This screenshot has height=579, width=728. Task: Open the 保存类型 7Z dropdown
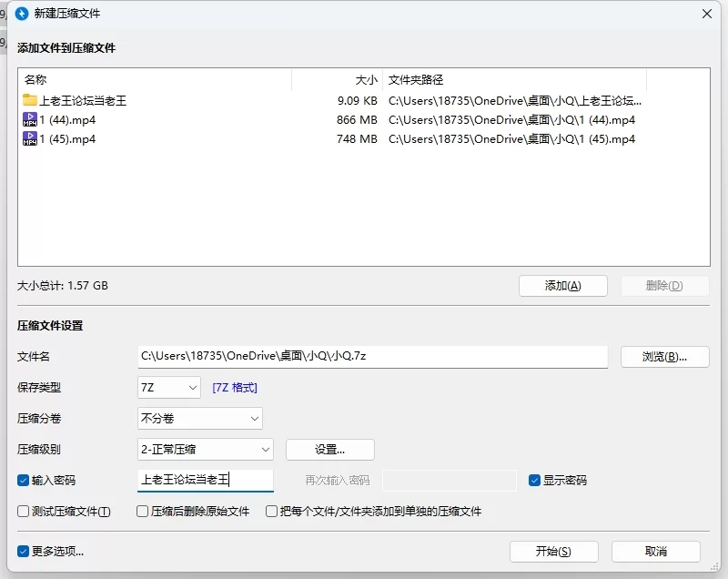click(169, 387)
